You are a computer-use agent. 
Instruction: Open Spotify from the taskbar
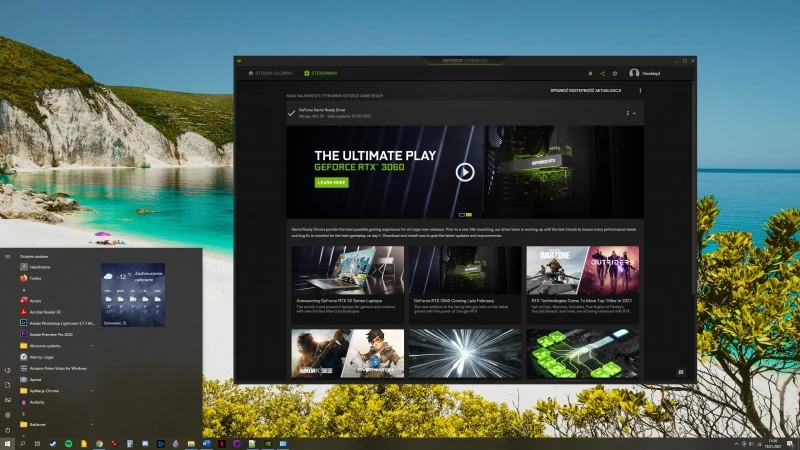click(68, 444)
